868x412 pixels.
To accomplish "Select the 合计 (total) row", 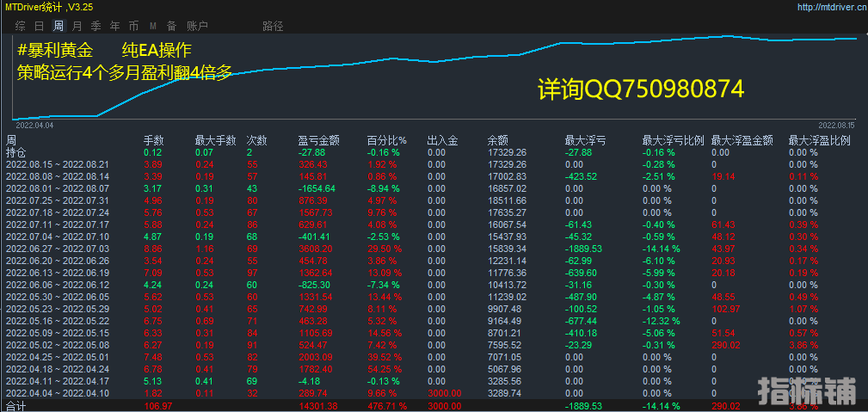I will 16,405.
